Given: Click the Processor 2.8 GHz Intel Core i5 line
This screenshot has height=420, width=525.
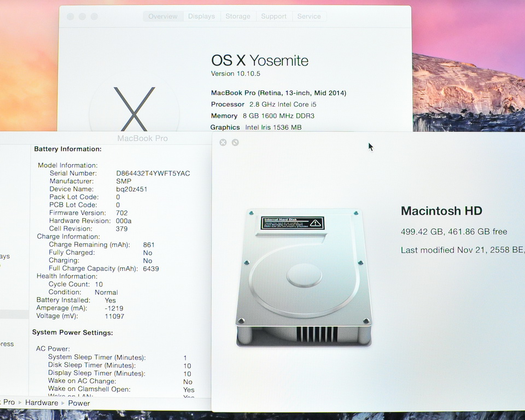Looking at the screenshot, I should pos(264,104).
